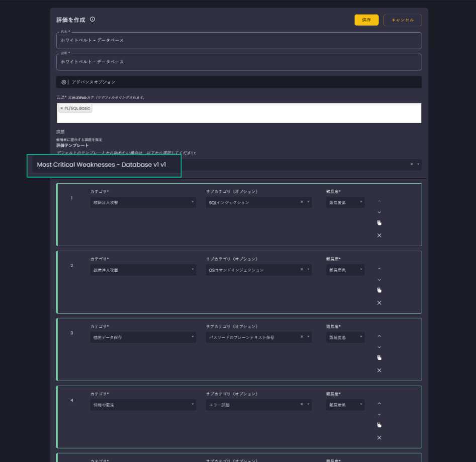Image resolution: width=476 pixels, height=462 pixels.
Task: Duplicate challenge 4
Action: (379, 425)
